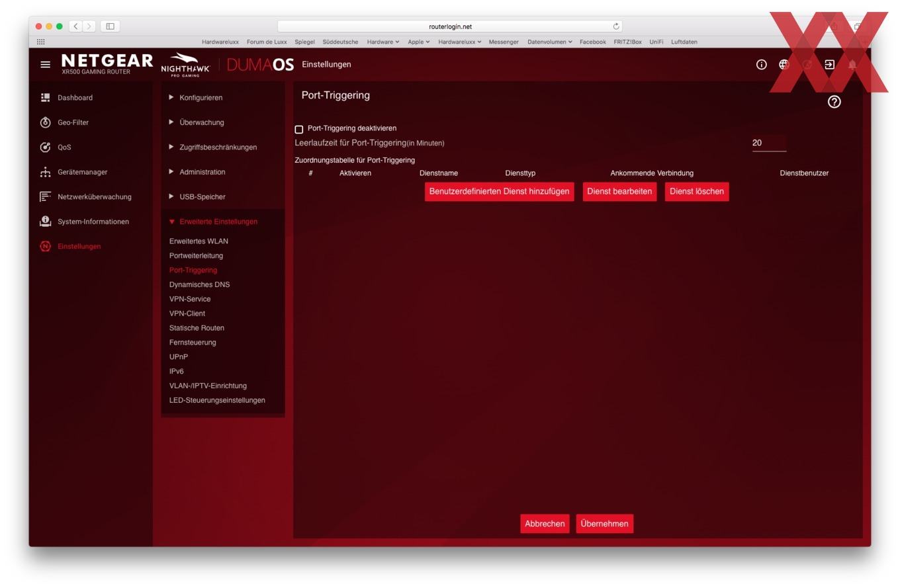The width and height of the screenshot is (900, 588).
Task: Click Dienst löschen button
Action: [697, 191]
